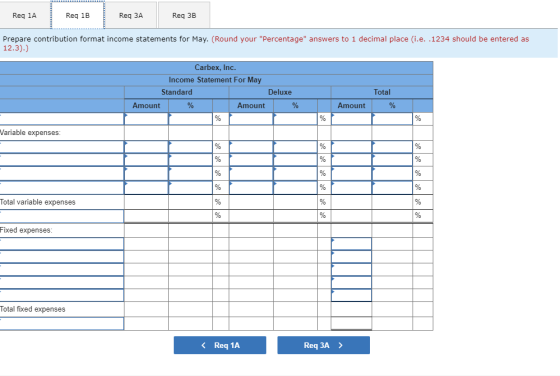Go to the Req 3B tab
Screen dimensions: 560x376
coord(184,15)
